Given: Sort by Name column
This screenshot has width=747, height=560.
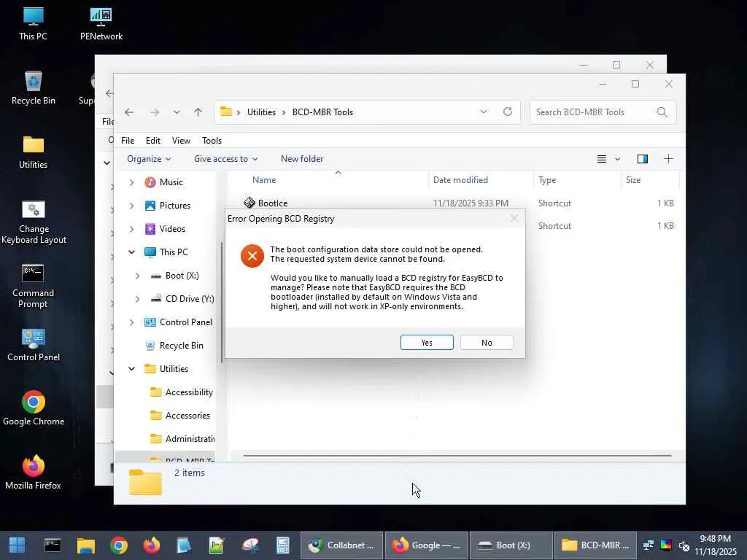Looking at the screenshot, I should click(x=264, y=180).
